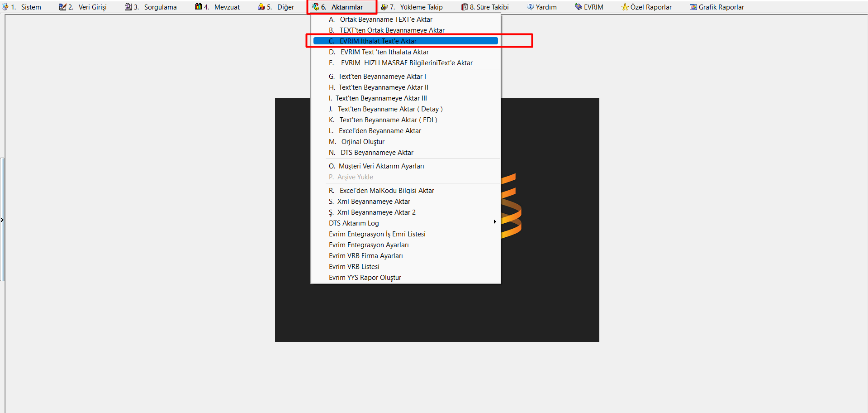The height and width of the screenshot is (413, 868).
Task: Choose EVRIM Ithalat Text'e Aktar
Action: [x=406, y=41]
